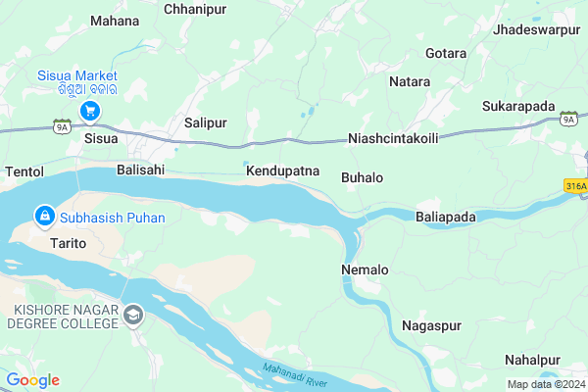
Task: Open the Subhasish Puhan shopping bag marker
Action: coord(45,217)
